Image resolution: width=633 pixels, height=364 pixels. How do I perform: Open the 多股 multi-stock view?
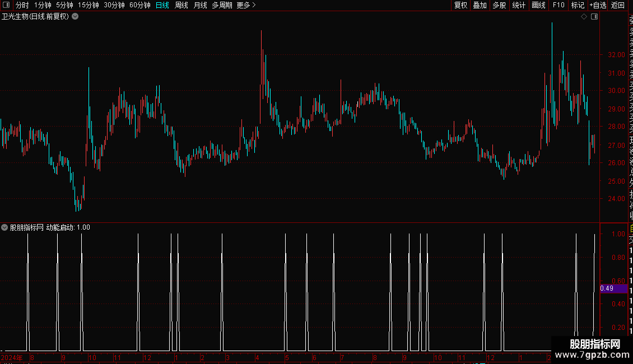pos(499,5)
